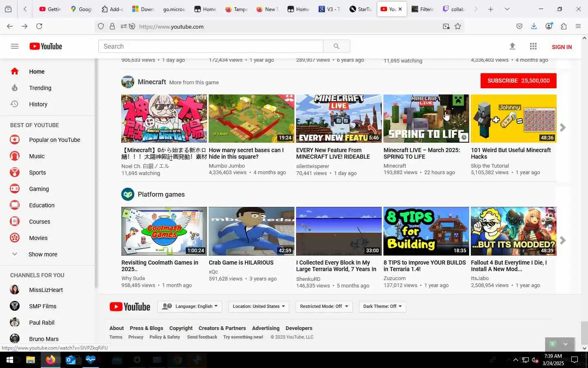The width and height of the screenshot is (588, 368).
Task: Open History clock icon in sidebar
Action: point(15,104)
